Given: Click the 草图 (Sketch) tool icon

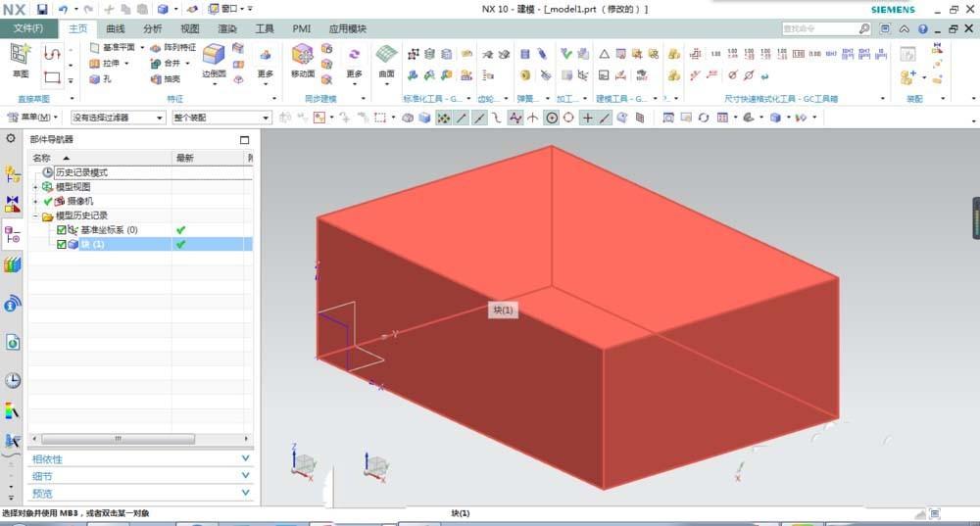Looking at the screenshot, I should coord(20,55).
